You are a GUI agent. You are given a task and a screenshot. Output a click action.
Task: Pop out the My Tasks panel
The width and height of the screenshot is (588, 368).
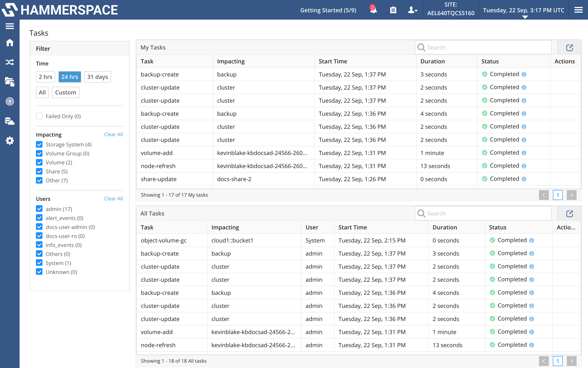tap(570, 47)
